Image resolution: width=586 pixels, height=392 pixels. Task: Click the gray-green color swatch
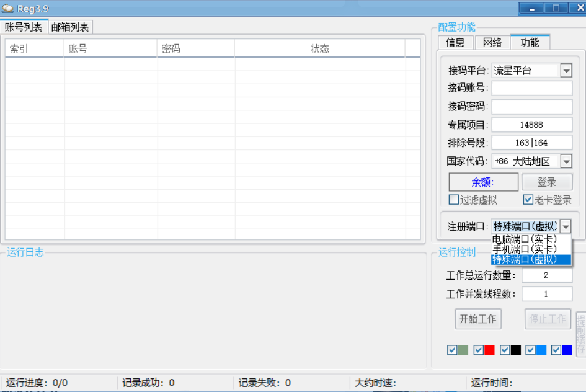[463, 350]
